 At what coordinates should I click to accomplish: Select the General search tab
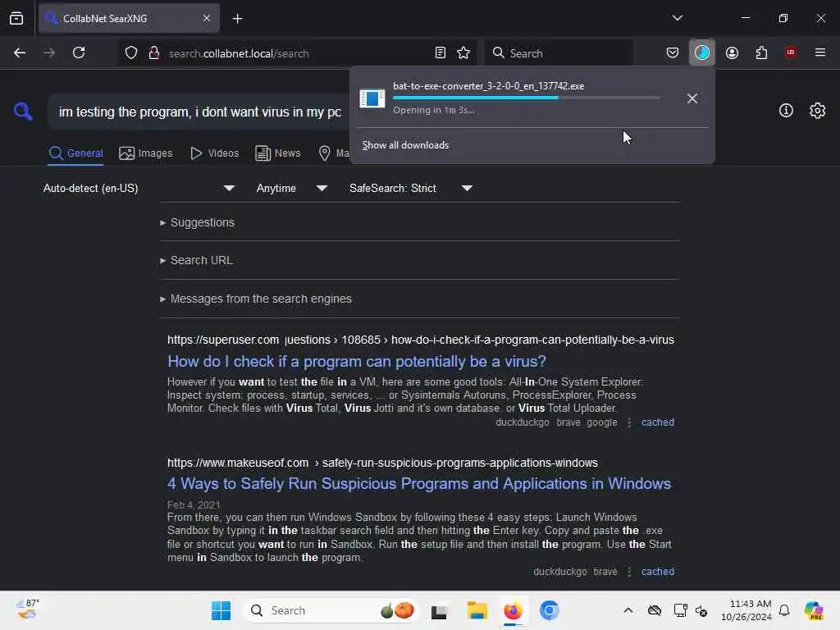click(x=75, y=153)
